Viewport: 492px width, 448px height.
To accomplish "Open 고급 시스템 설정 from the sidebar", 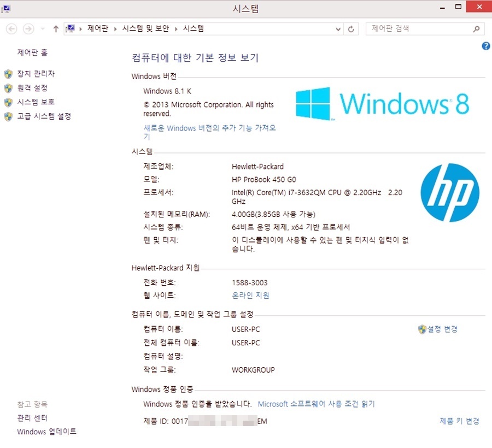I will click(x=44, y=116).
